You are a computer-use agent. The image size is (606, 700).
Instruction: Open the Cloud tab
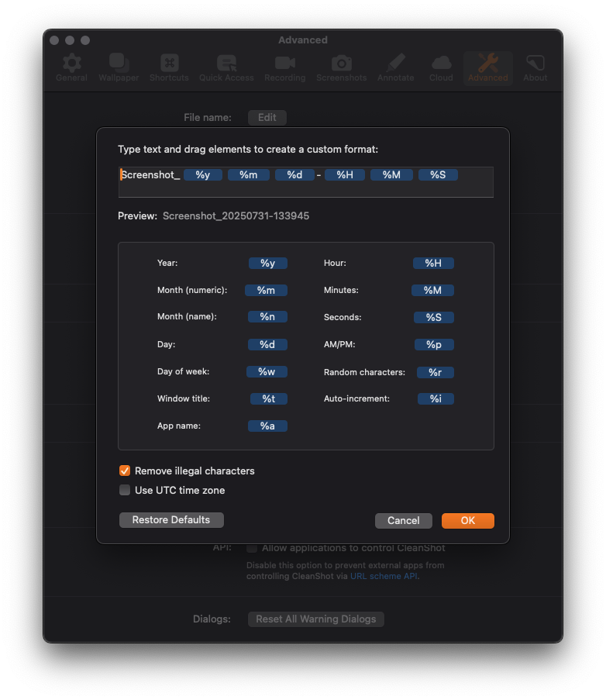click(441, 68)
